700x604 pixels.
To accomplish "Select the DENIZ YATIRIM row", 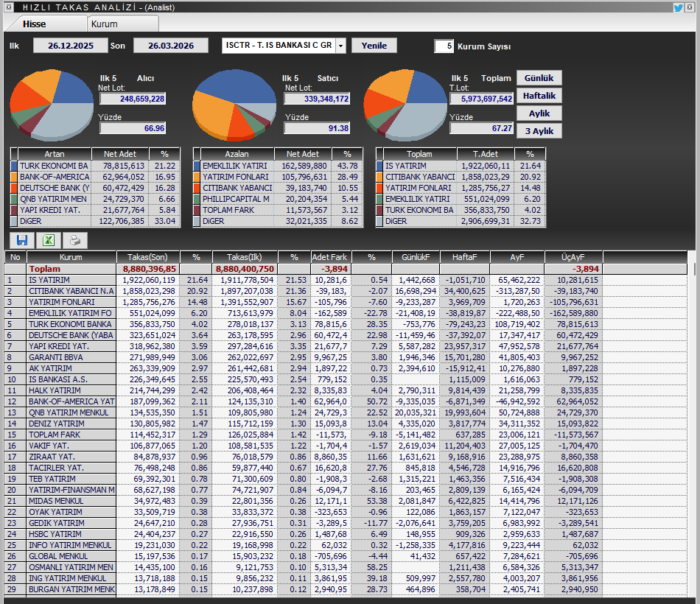I will tap(346, 424).
